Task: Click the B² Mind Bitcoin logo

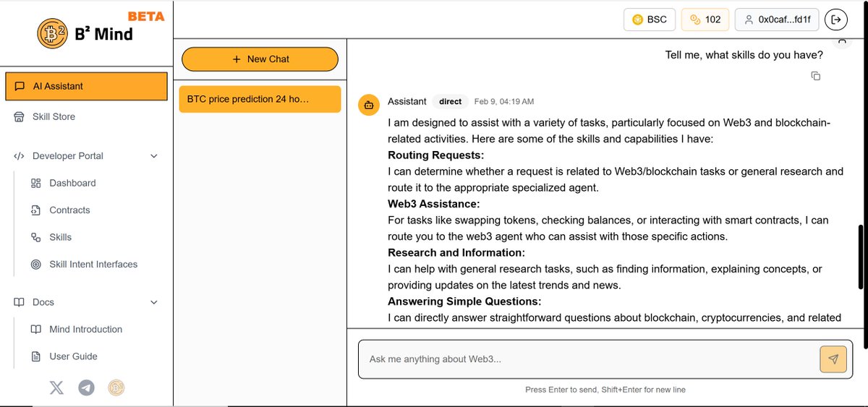Action: click(x=52, y=33)
